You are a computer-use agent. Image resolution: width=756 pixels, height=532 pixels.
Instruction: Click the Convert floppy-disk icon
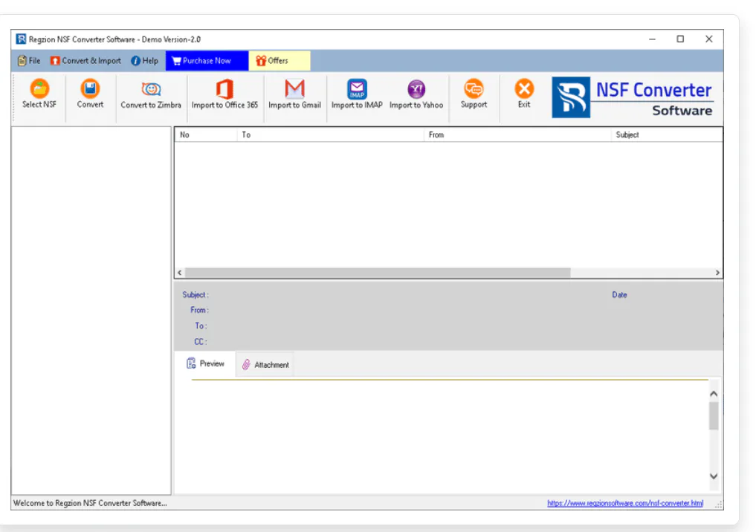click(90, 88)
